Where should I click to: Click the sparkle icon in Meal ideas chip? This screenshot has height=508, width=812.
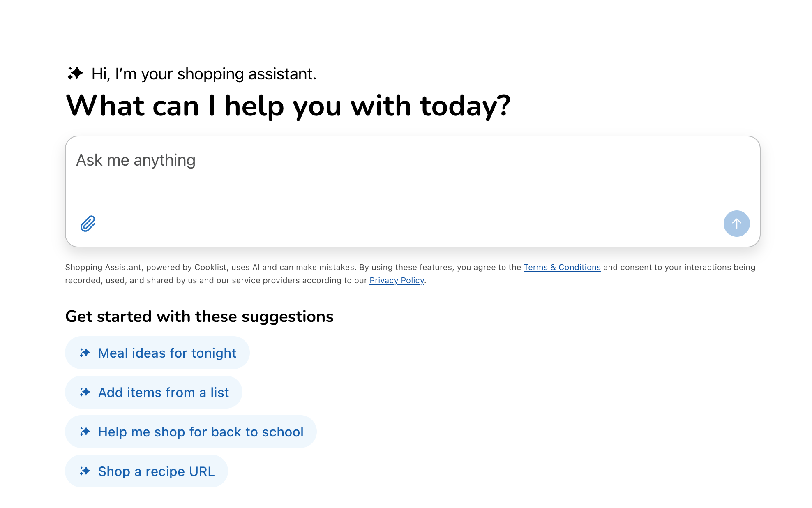(x=85, y=353)
